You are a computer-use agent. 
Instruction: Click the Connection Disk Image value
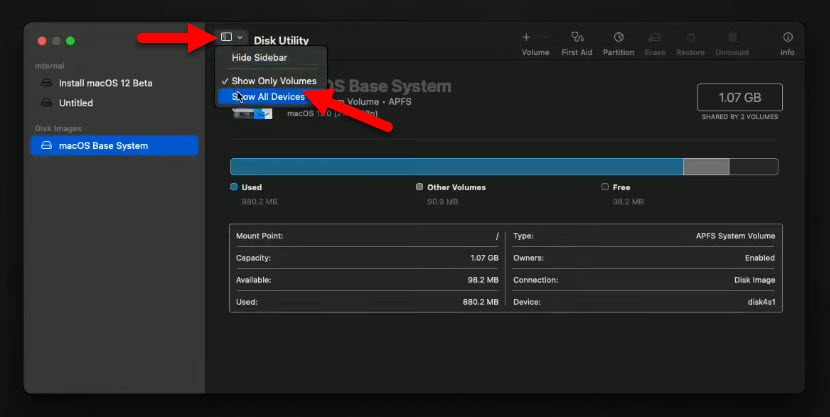tap(754, 280)
